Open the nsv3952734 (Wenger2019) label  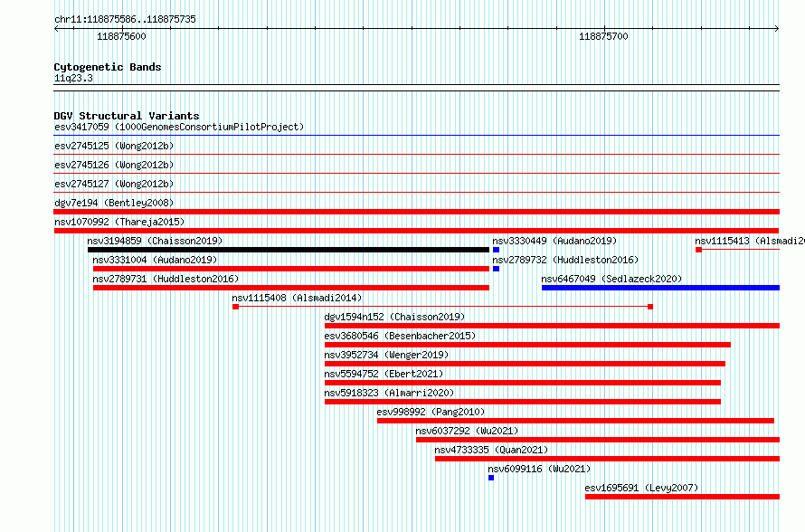[386, 355]
